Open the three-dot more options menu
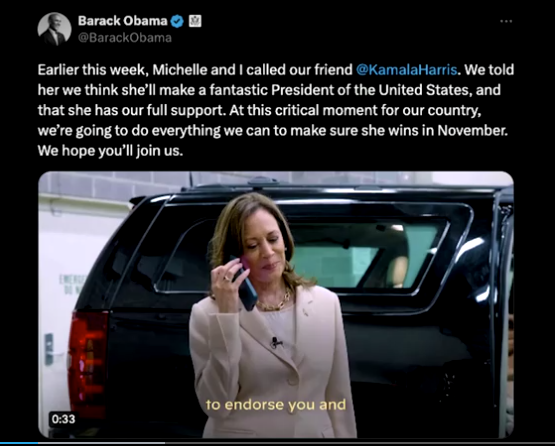Viewport: 555px width, 446px height. point(506,21)
